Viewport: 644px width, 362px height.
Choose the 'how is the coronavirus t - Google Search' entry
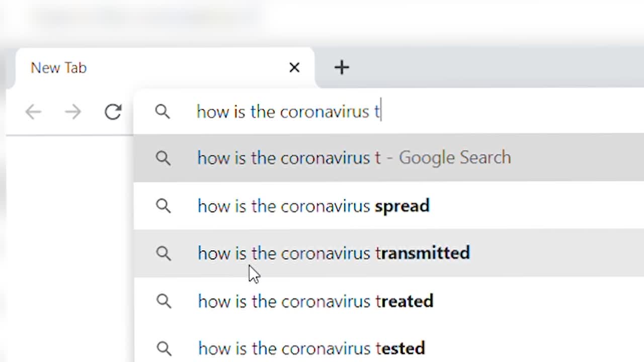click(354, 158)
